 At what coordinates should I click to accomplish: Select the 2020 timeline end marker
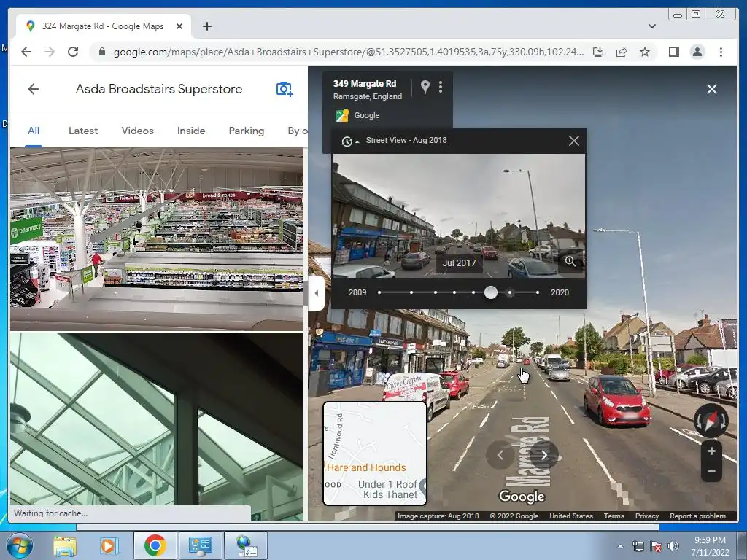point(538,292)
